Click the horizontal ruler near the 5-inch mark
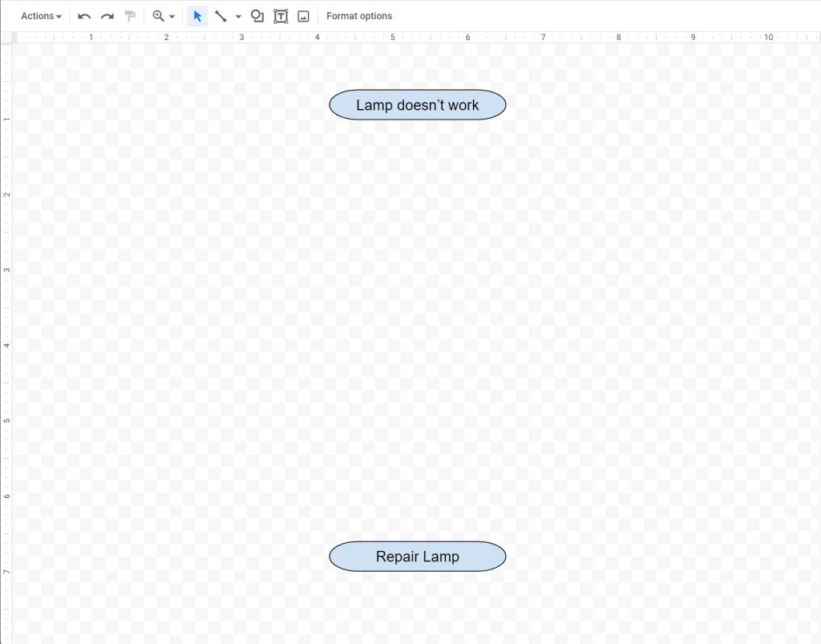821x644 pixels. click(392, 36)
